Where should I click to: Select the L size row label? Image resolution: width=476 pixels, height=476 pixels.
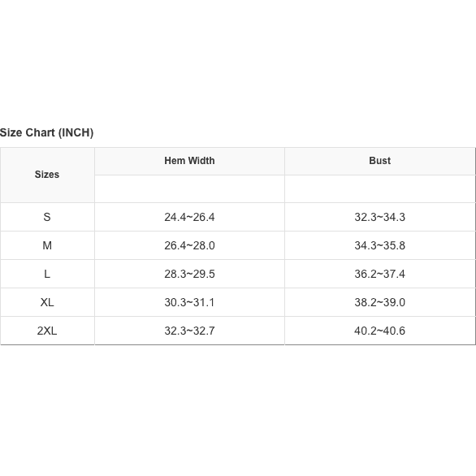coord(47,274)
